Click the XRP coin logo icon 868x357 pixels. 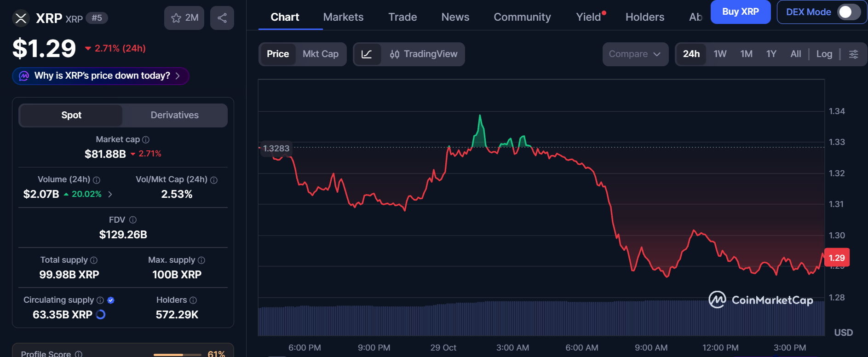tap(21, 18)
